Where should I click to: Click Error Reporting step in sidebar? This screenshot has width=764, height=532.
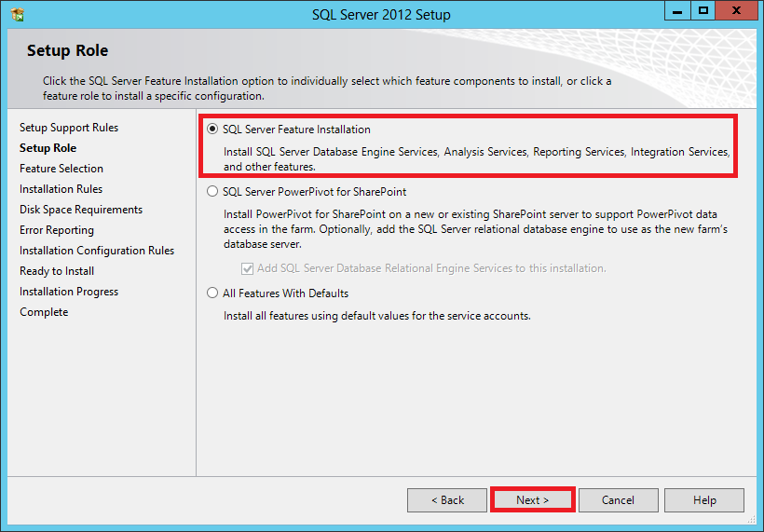point(57,230)
